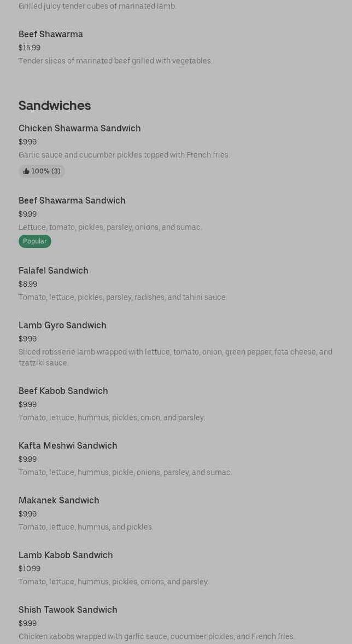Viewport: 352px width, 644px height.
Task: Click the Sandwiches section heading
Action: coord(55,106)
